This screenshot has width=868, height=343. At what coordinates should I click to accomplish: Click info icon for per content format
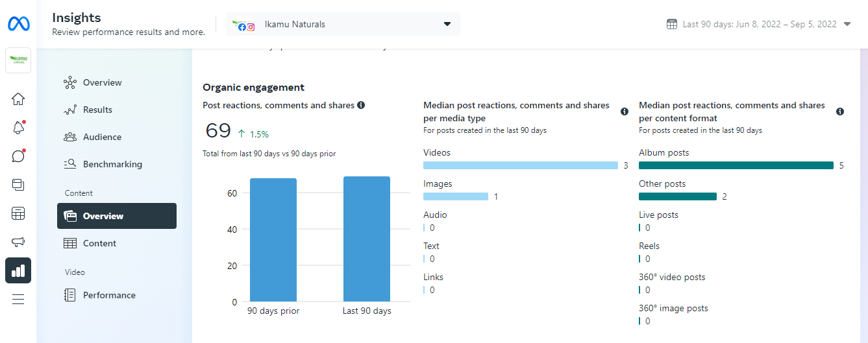840,112
